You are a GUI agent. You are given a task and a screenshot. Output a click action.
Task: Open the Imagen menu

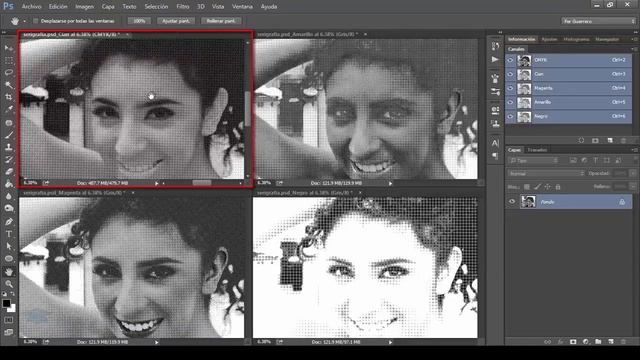tap(84, 7)
